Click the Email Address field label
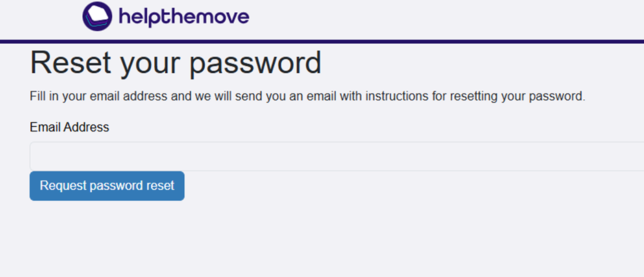The width and height of the screenshot is (644, 277). pyautogui.click(x=69, y=127)
